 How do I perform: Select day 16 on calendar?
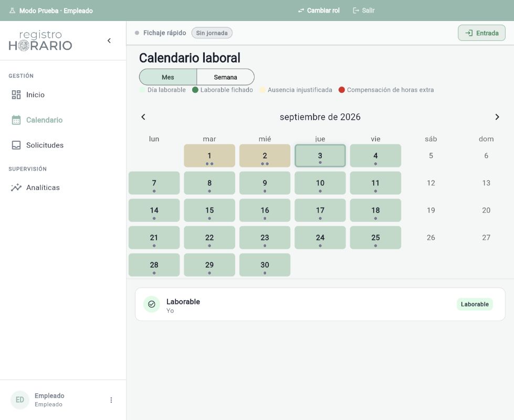pyautogui.click(x=265, y=210)
